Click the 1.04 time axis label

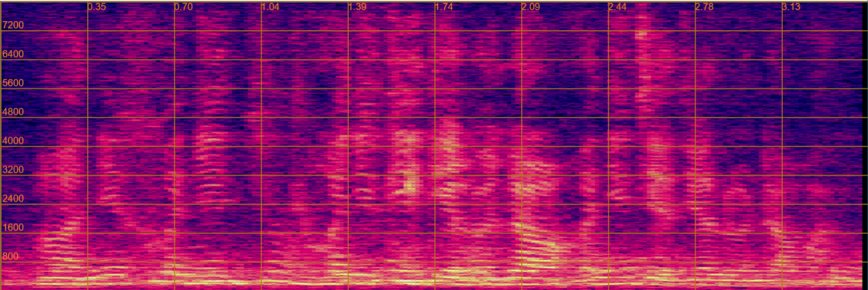(270, 7)
